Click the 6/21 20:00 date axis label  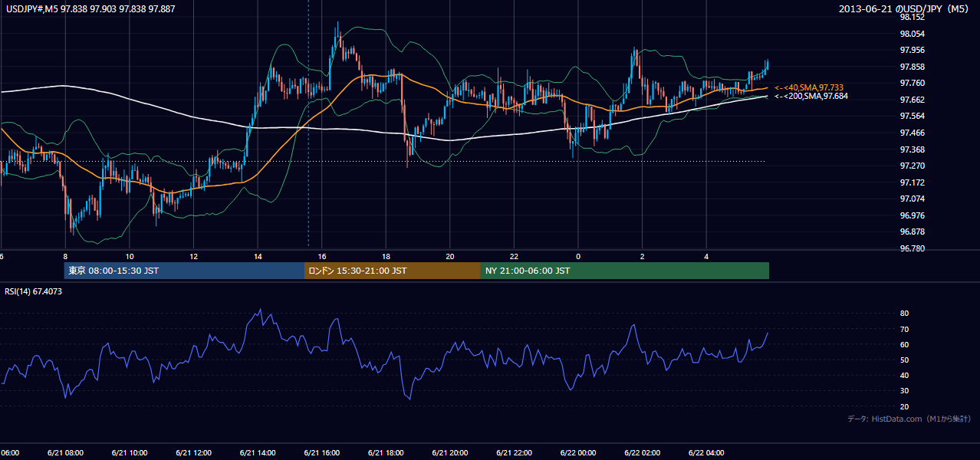click(x=449, y=452)
